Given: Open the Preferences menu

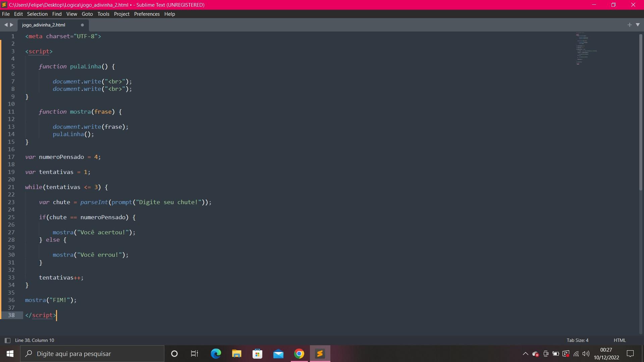Looking at the screenshot, I should (147, 14).
